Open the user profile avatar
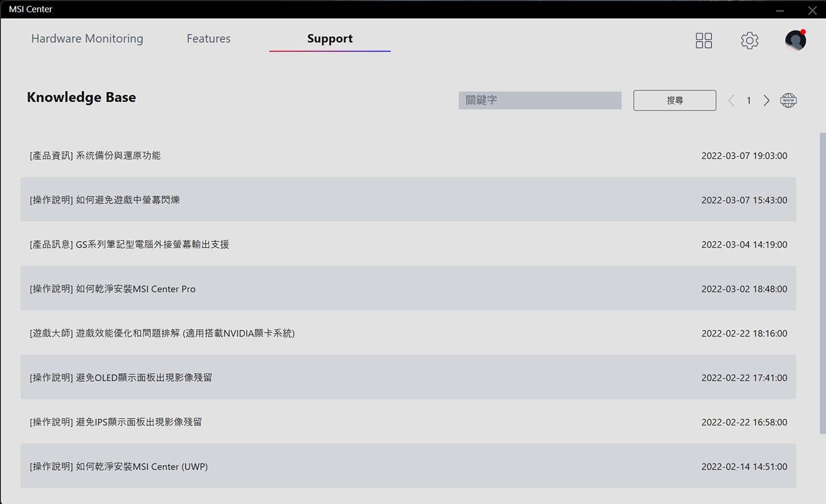This screenshot has width=826, height=504. click(x=795, y=40)
